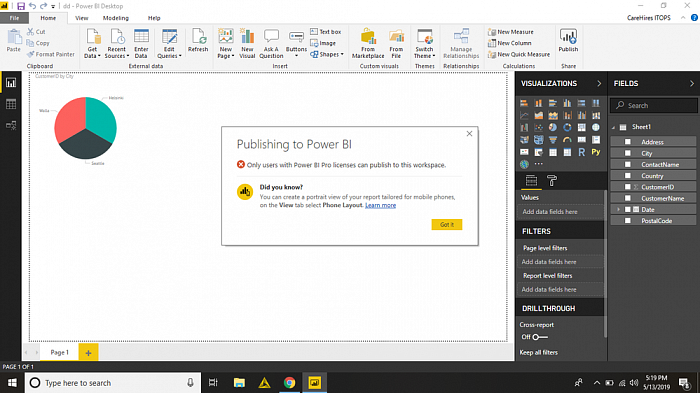Check the City field checkbox
The image size is (700, 393).
pos(628,153)
